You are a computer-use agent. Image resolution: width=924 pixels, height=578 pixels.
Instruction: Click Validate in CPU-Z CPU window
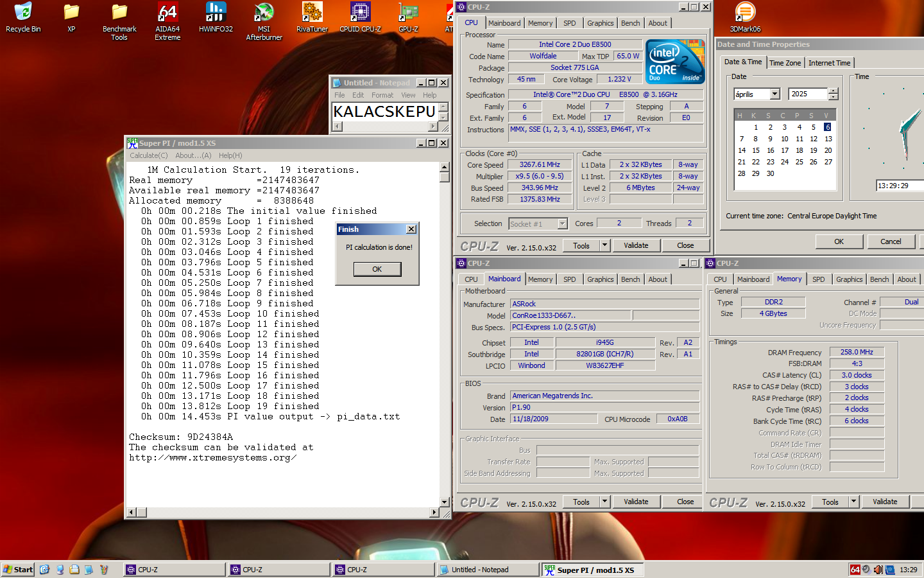636,245
